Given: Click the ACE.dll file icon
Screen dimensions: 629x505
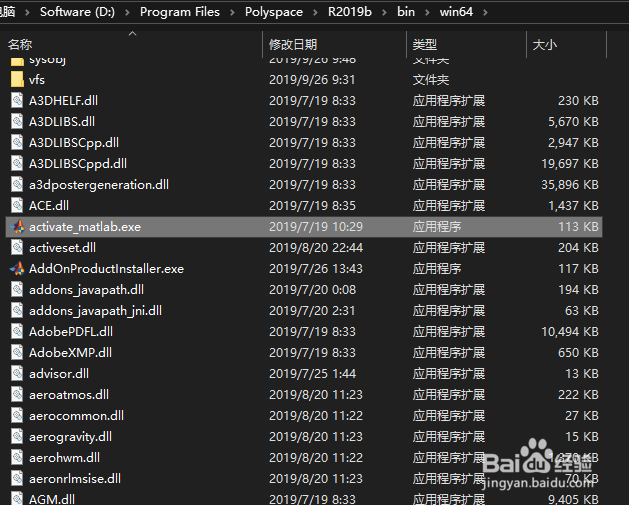Looking at the screenshot, I should [17, 205].
